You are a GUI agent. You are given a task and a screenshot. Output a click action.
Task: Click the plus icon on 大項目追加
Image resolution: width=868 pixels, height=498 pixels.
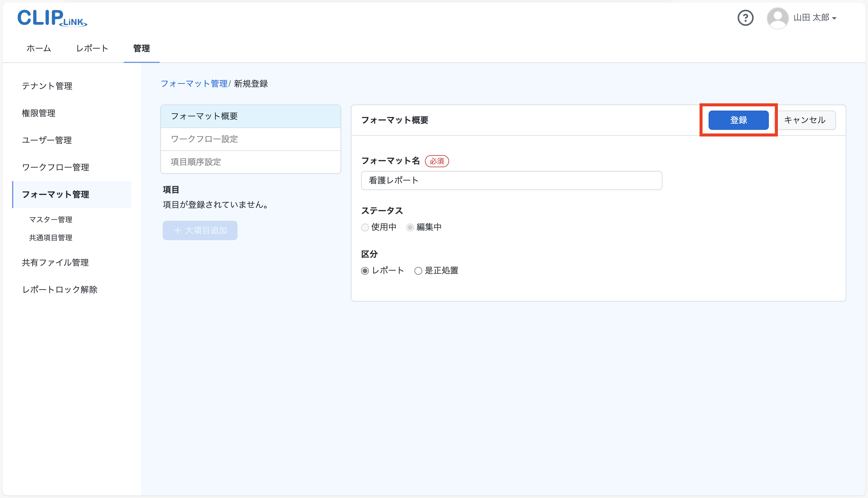[x=178, y=230]
